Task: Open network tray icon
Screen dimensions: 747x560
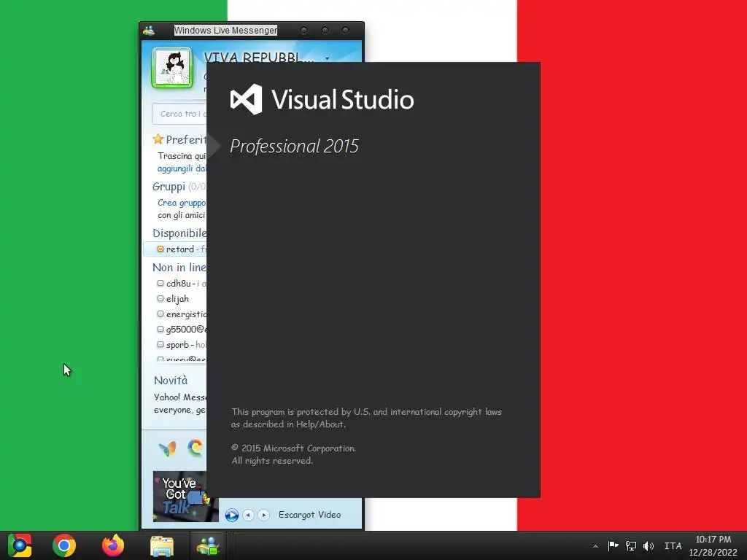Action: 631,545
